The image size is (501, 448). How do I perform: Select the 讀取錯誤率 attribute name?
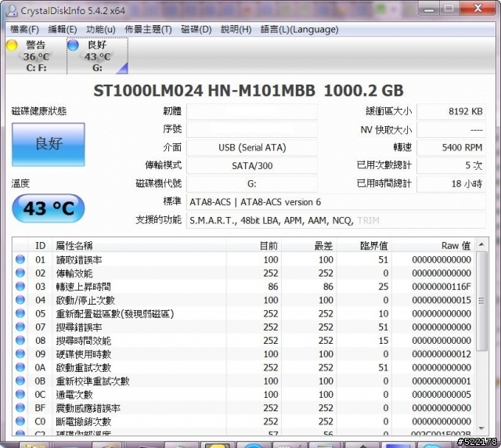tap(79, 260)
